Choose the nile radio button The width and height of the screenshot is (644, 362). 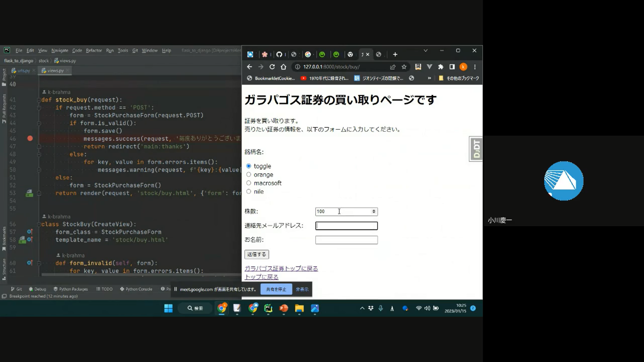249,191
